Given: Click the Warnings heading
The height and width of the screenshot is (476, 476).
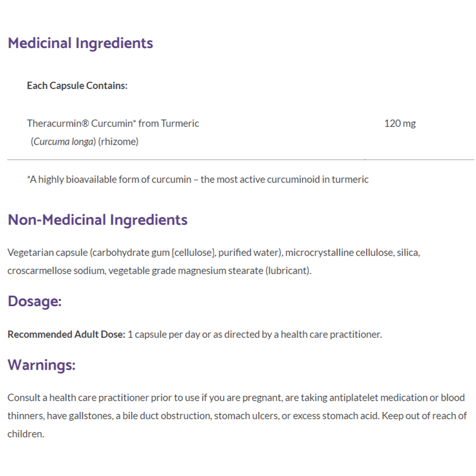Looking at the screenshot, I should click(x=42, y=365).
